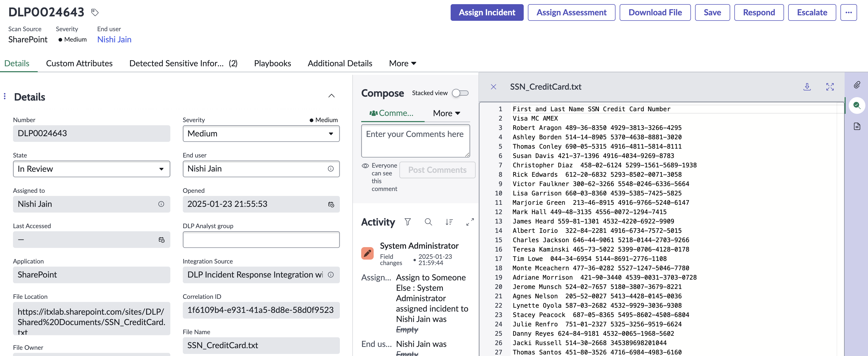Image resolution: width=868 pixels, height=356 pixels.
Task: Click the visibility eye icon for comment
Action: pos(365,166)
